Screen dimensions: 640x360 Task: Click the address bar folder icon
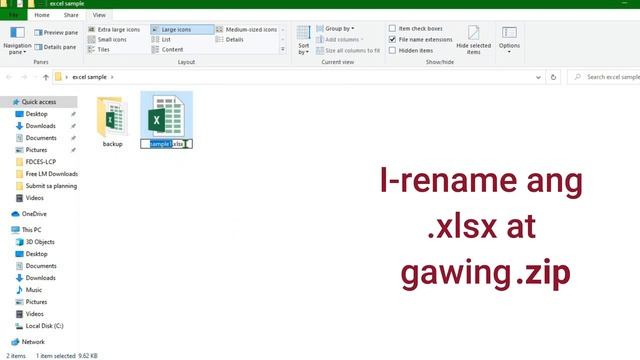58,77
